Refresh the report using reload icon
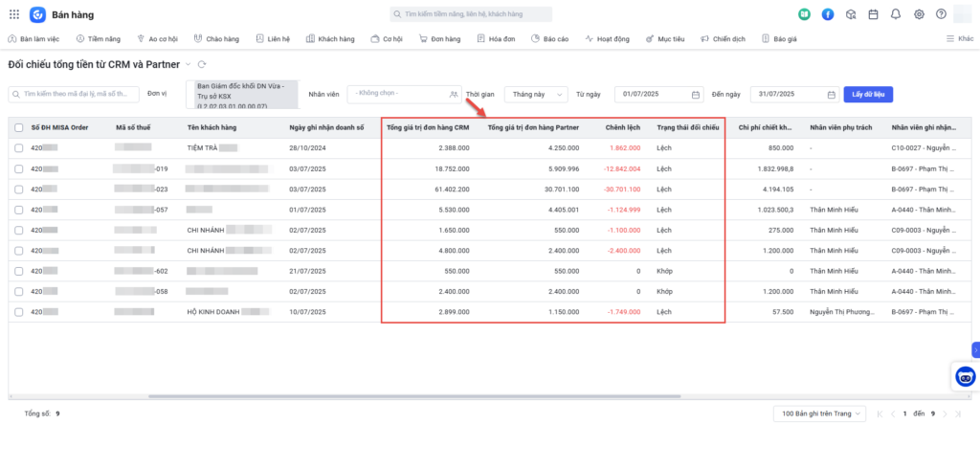Screen dimensions: 980x469 tap(202, 64)
